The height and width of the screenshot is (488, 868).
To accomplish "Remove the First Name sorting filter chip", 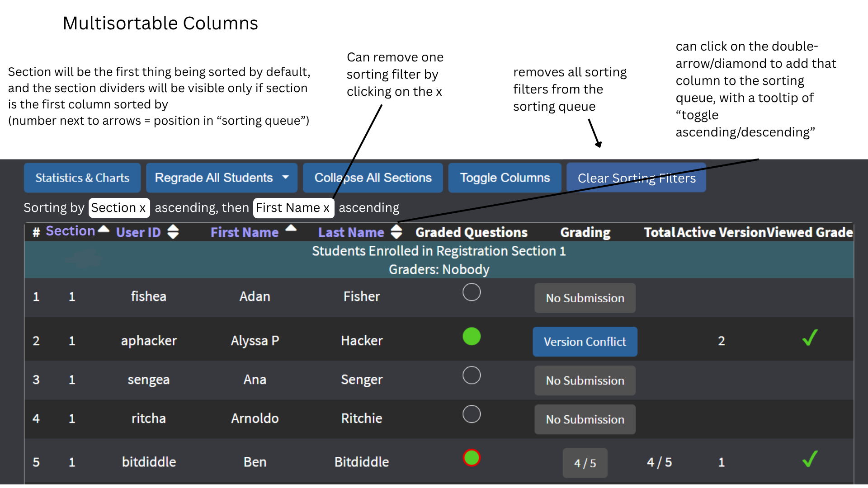I will click(326, 208).
